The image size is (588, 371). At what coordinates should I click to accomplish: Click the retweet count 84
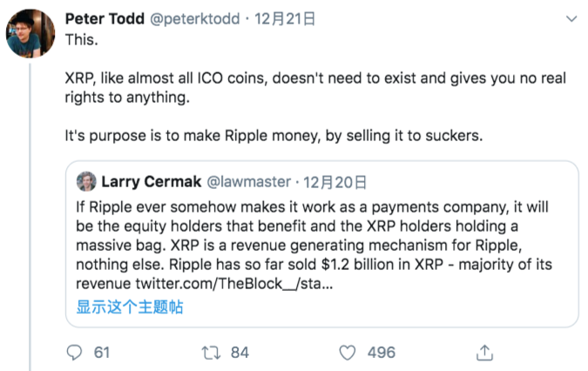(240, 353)
